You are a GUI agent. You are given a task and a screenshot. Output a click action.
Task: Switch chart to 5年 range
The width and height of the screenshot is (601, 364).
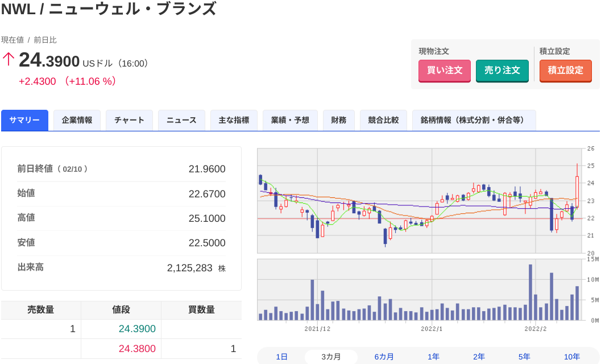pos(524,357)
